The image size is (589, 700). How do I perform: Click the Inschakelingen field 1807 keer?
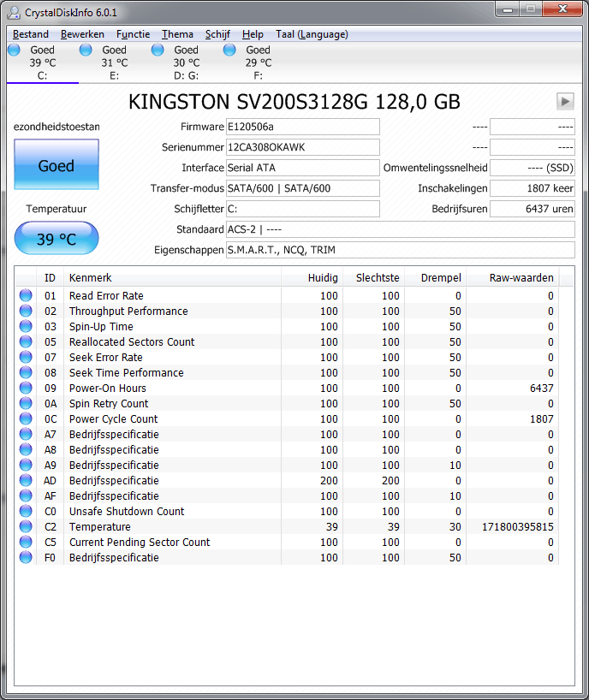(x=532, y=188)
